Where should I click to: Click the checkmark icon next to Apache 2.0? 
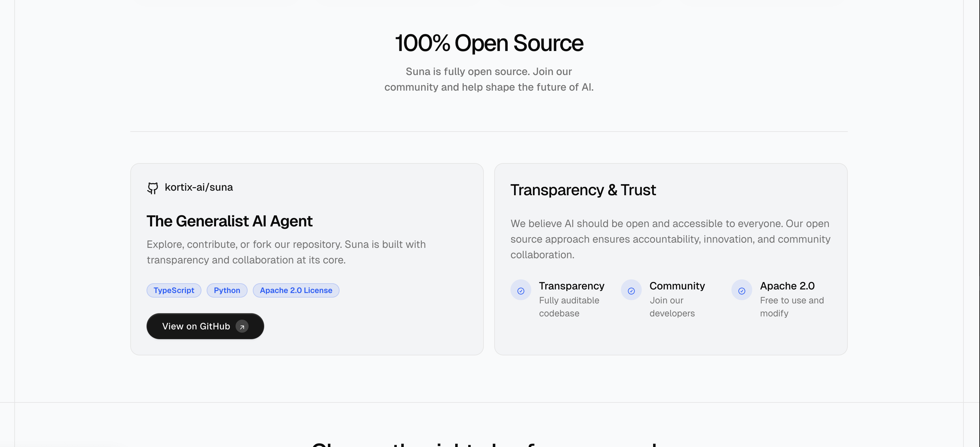coord(741,290)
